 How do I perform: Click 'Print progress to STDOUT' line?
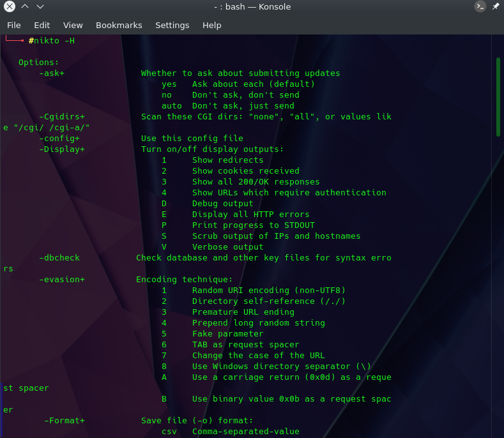pyautogui.click(x=254, y=225)
